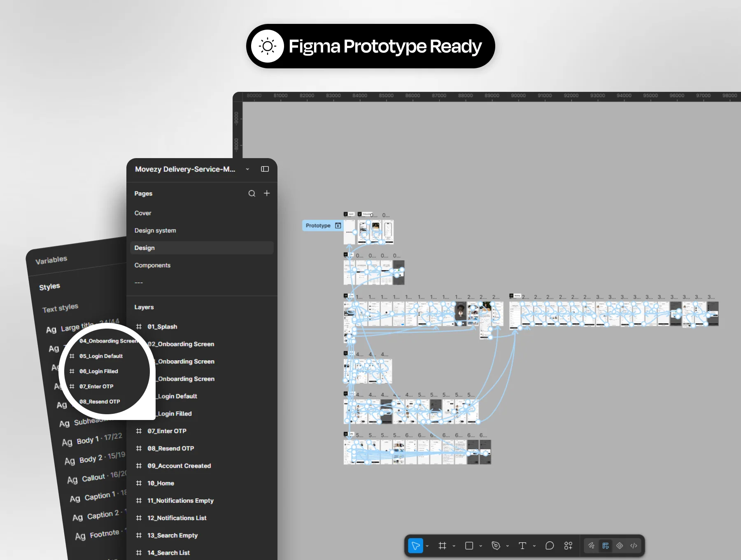Viewport: 741px width, 560px height.
Task: Select the Caption 2 text style
Action: click(x=100, y=515)
